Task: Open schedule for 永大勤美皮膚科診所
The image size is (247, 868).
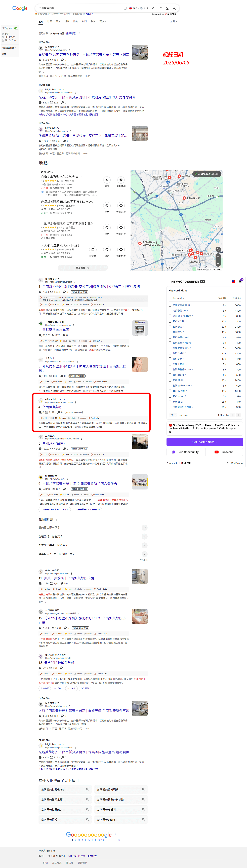Action: click(93, 250)
